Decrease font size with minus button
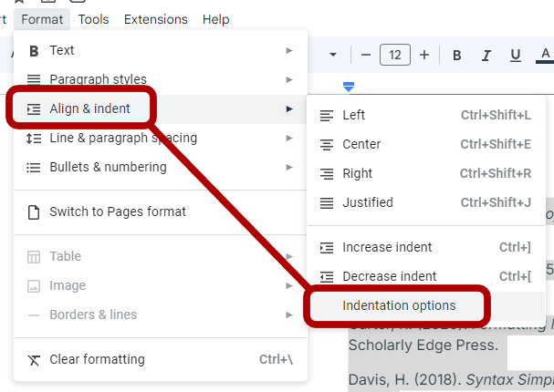This screenshot has width=554, height=392. click(366, 55)
